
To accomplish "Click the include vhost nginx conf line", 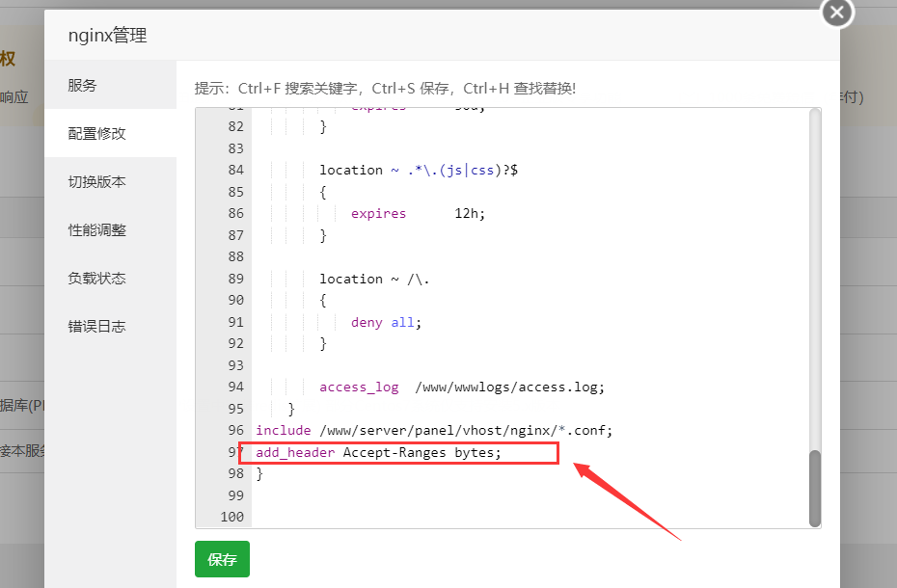I will coord(434,430).
